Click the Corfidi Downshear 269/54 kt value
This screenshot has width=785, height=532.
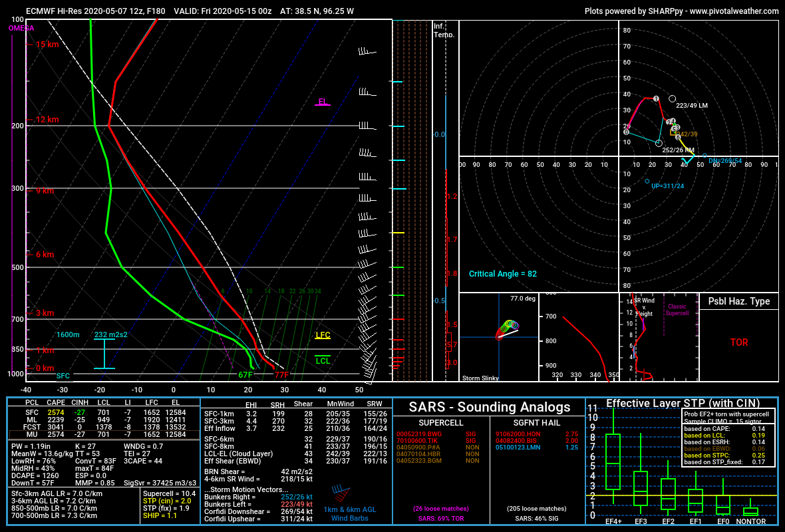point(297,512)
